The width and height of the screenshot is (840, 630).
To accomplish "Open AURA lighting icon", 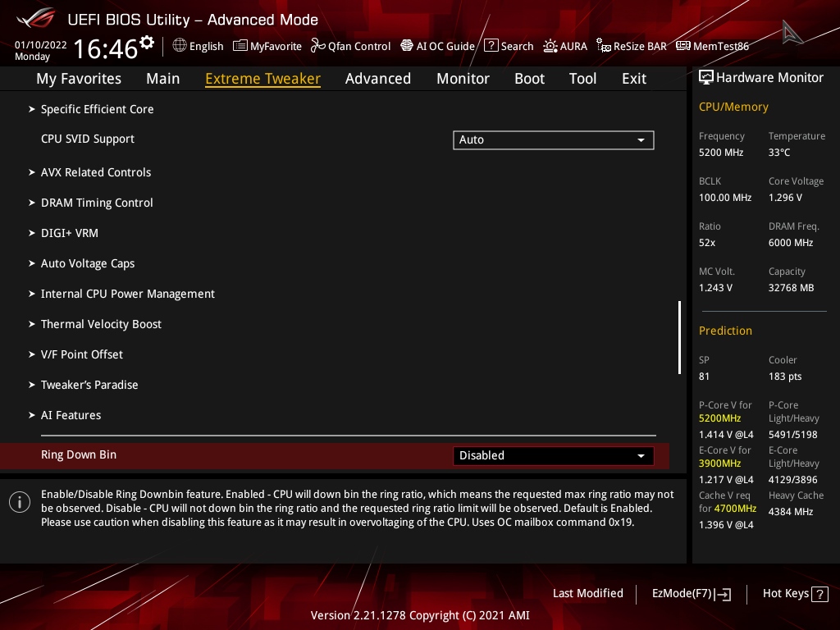I will [x=550, y=46].
